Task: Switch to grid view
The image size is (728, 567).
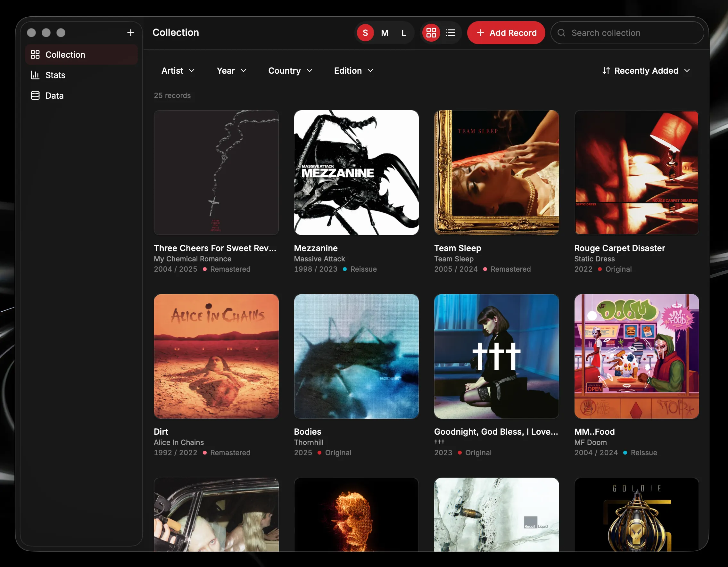Action: point(431,33)
